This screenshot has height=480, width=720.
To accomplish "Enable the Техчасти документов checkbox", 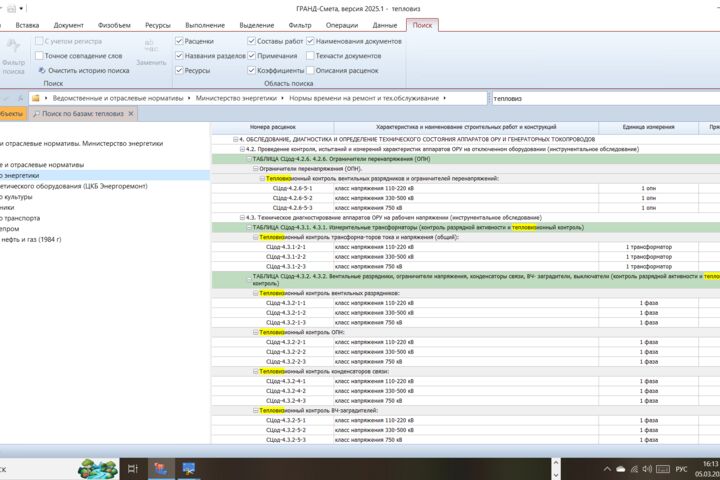I will (x=310, y=56).
